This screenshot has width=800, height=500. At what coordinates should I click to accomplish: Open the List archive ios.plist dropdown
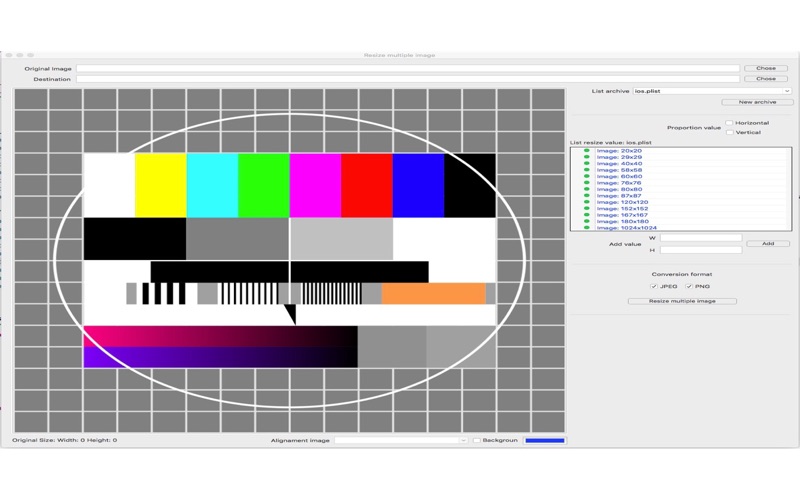tap(712, 91)
